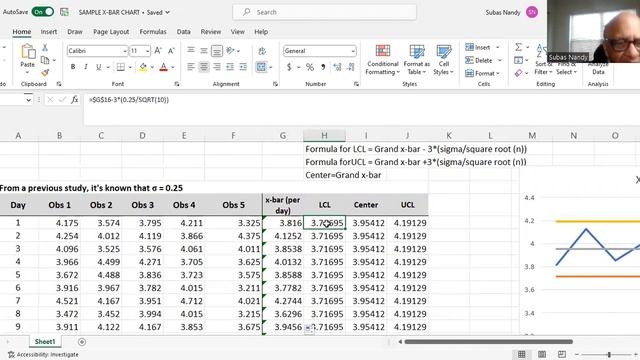Click the Cut scissors icon
Viewport: 640px width, 360px height.
point(45,48)
